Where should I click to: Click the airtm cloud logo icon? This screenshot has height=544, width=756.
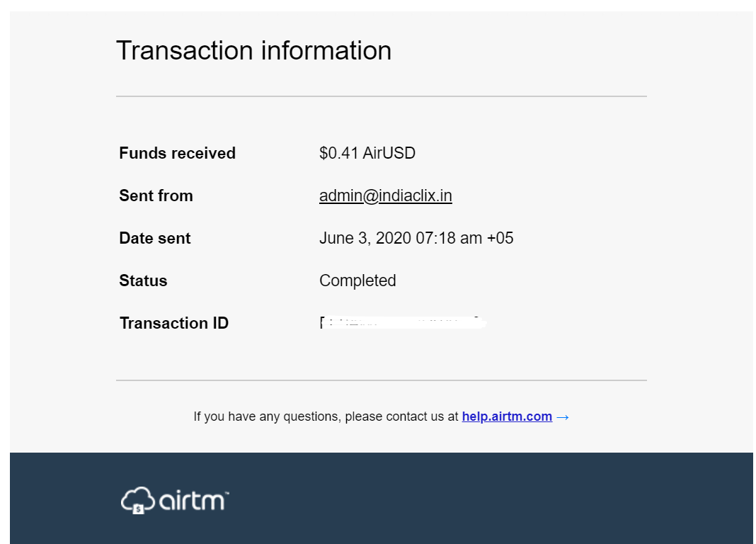tap(138, 500)
